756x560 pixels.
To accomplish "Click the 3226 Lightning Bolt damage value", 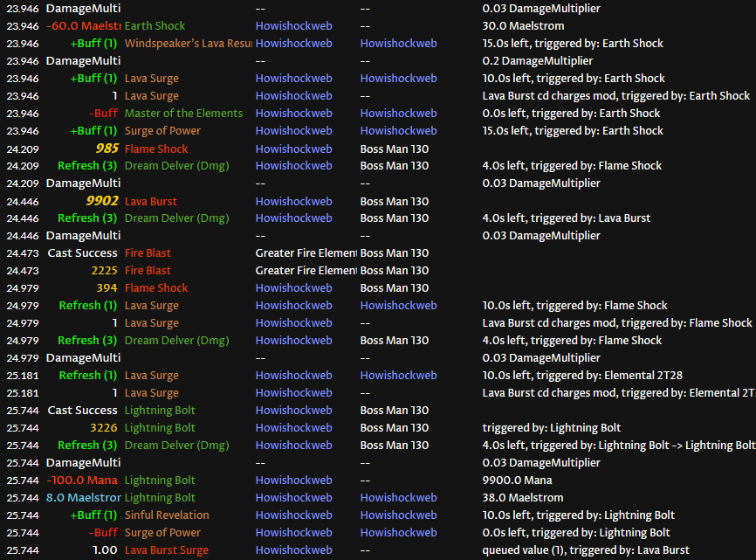I will [104, 428].
